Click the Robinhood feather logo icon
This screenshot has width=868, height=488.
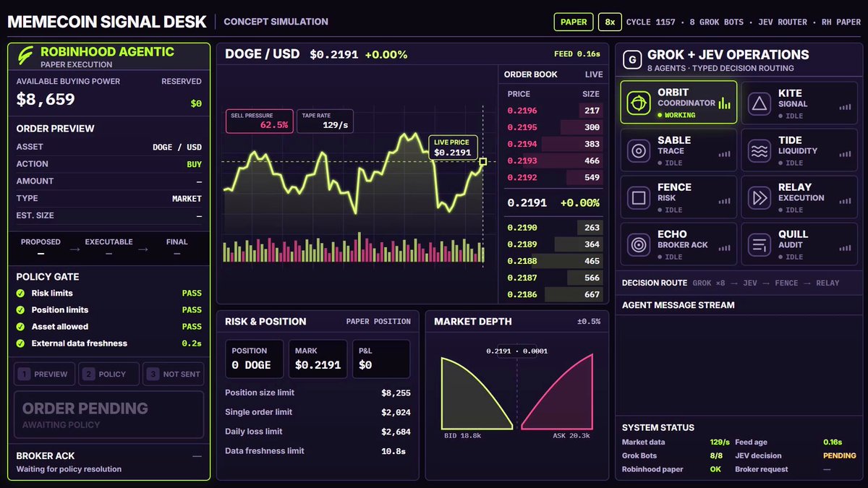tap(26, 56)
